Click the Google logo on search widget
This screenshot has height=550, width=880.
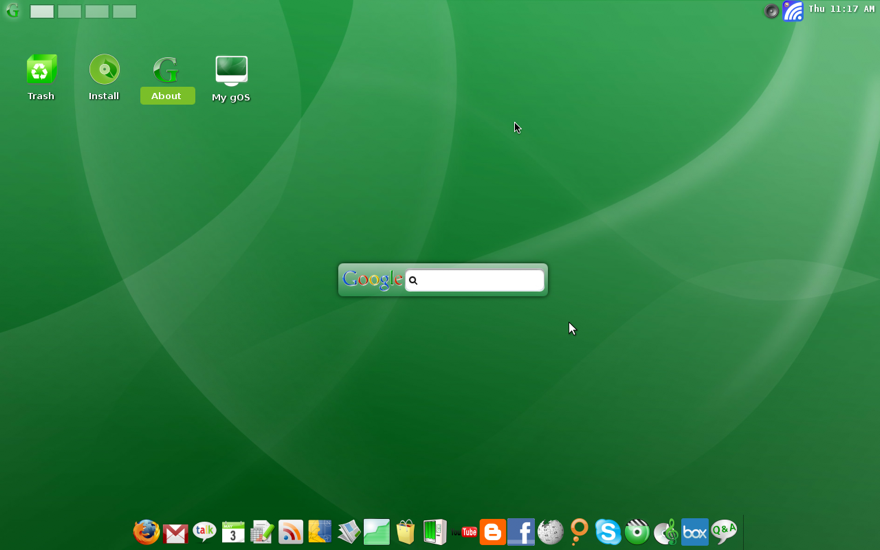372,279
